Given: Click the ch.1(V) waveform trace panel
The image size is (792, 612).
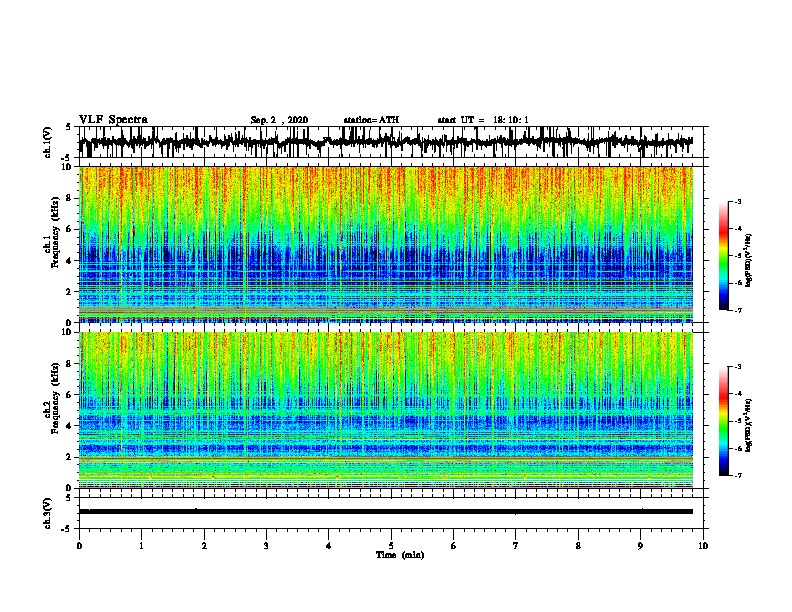Looking at the screenshot, I should point(390,142).
